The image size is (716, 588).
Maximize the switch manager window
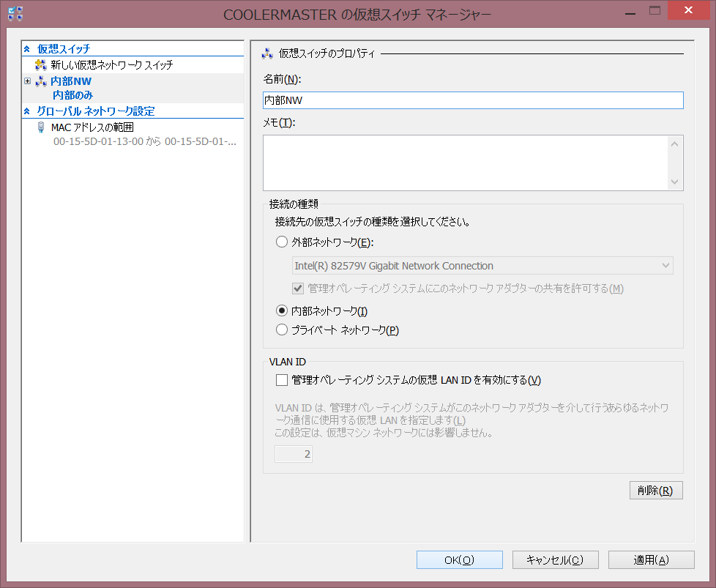click(655, 11)
